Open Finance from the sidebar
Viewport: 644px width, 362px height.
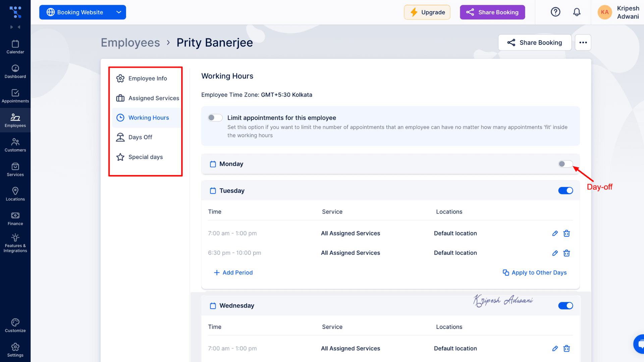point(15,218)
